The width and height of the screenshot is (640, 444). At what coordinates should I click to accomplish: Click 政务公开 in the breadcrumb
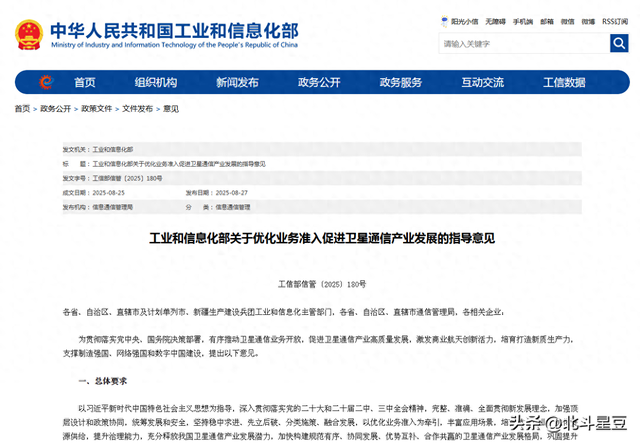(56, 109)
